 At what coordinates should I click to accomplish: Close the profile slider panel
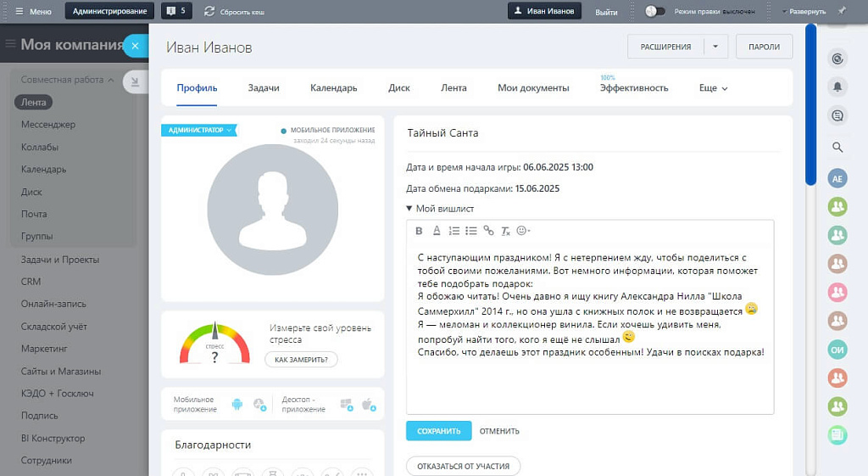point(135,46)
